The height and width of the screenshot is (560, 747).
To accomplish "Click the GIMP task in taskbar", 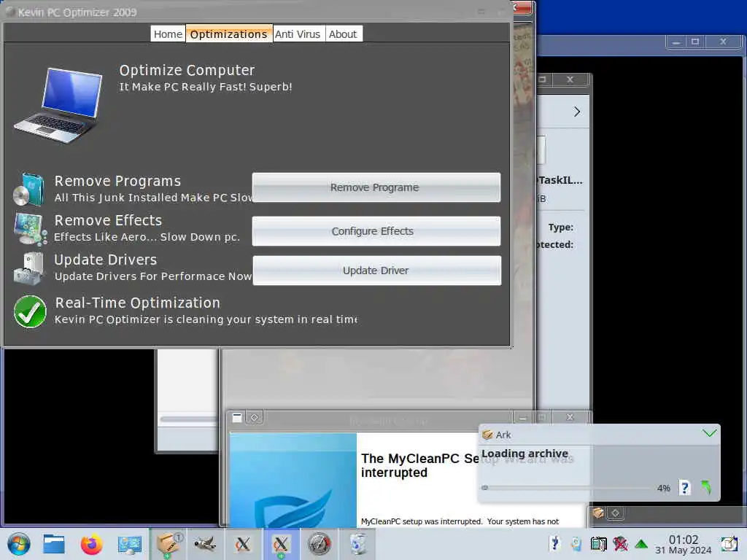I will pyautogui.click(x=205, y=544).
